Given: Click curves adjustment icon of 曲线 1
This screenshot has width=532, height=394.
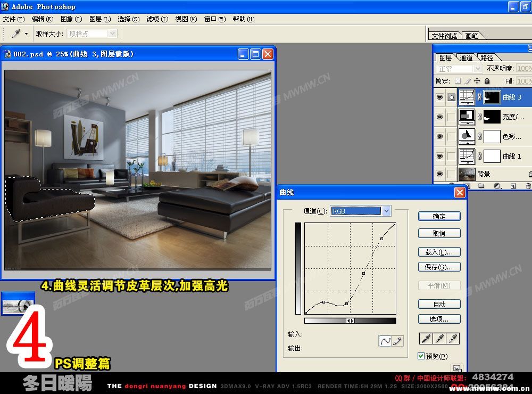Looking at the screenshot, I should click(467, 156).
